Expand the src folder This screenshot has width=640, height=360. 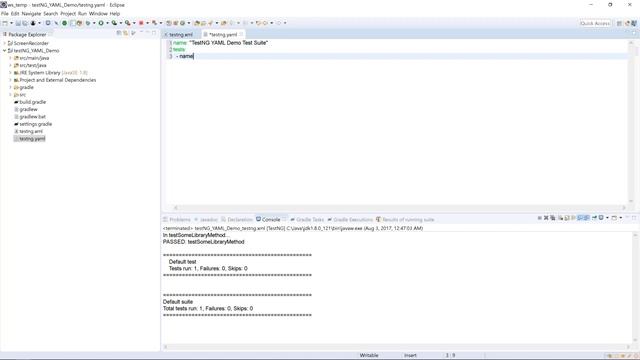pos(10,95)
